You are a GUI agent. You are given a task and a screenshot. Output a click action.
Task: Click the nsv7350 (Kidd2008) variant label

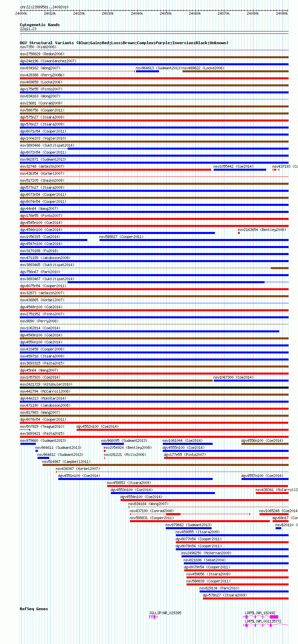point(38,47)
